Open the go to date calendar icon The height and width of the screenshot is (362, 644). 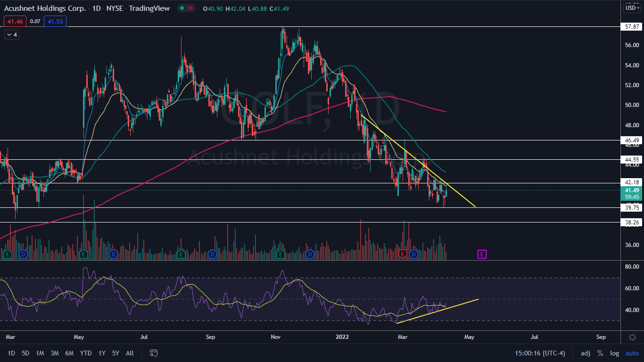[x=153, y=353]
